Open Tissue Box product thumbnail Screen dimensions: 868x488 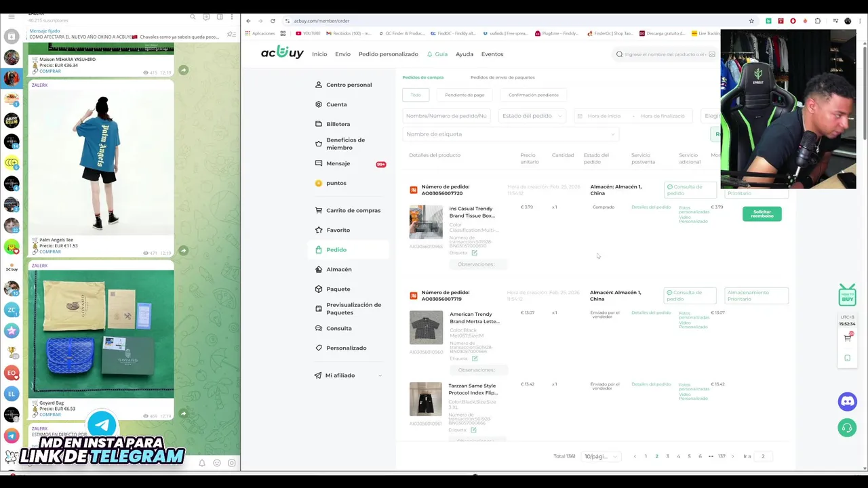(x=426, y=222)
